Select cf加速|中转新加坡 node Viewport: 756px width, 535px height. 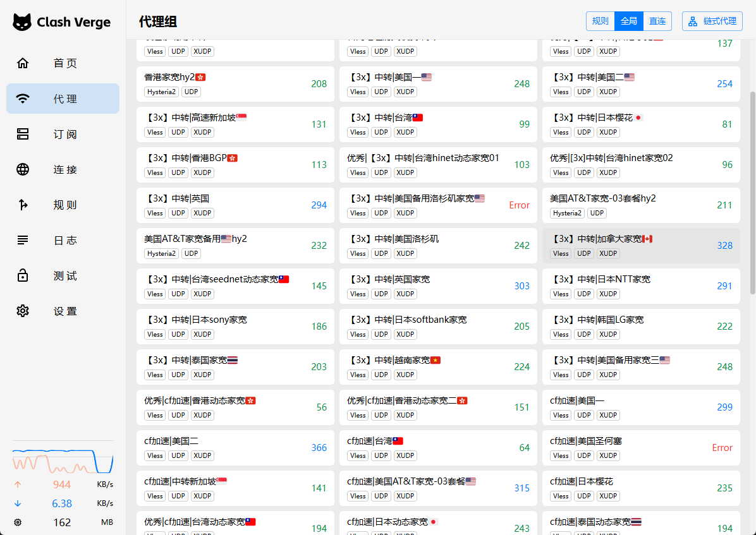coord(235,488)
